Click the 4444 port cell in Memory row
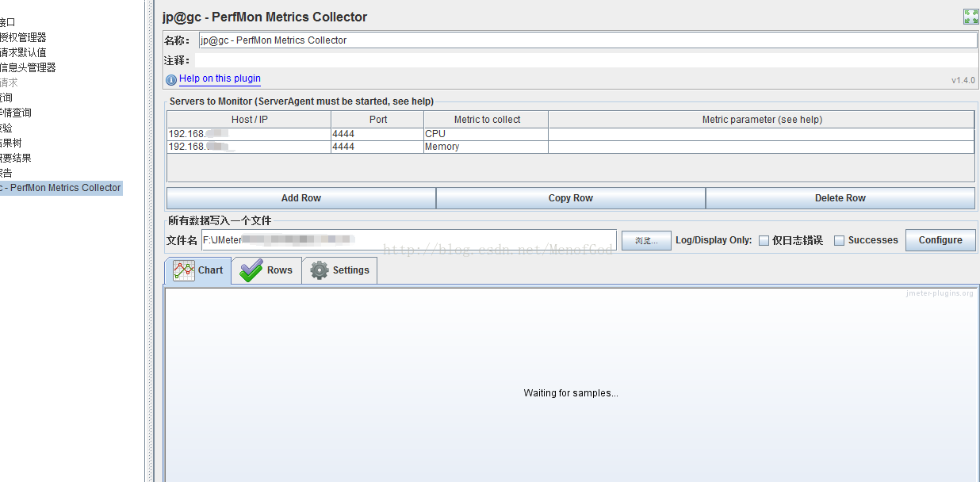 click(377, 147)
